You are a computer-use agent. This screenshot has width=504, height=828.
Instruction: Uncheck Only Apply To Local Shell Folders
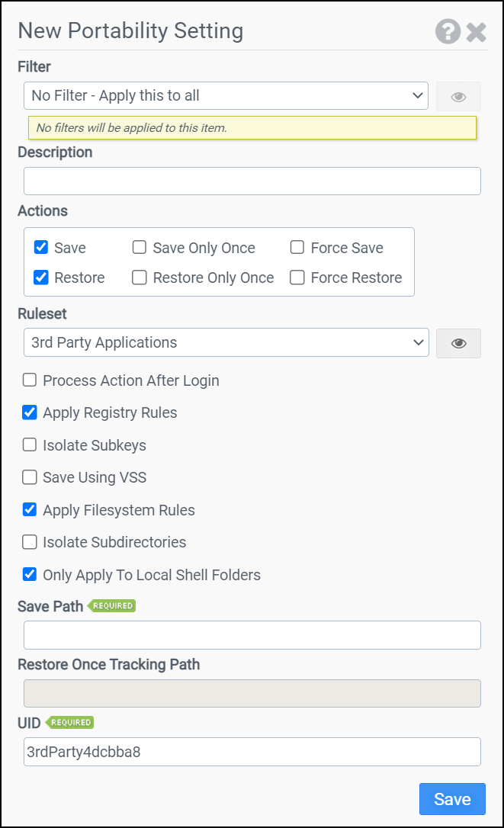coord(30,574)
